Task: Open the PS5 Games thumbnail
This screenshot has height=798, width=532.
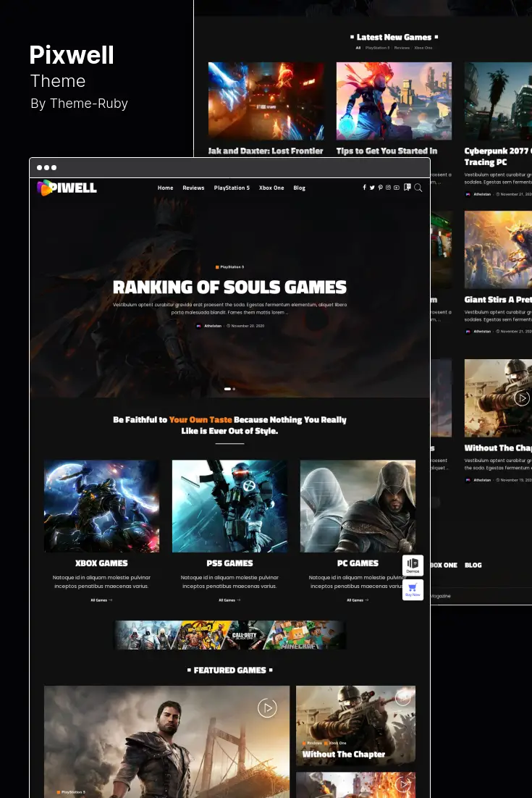Action: tap(230, 506)
